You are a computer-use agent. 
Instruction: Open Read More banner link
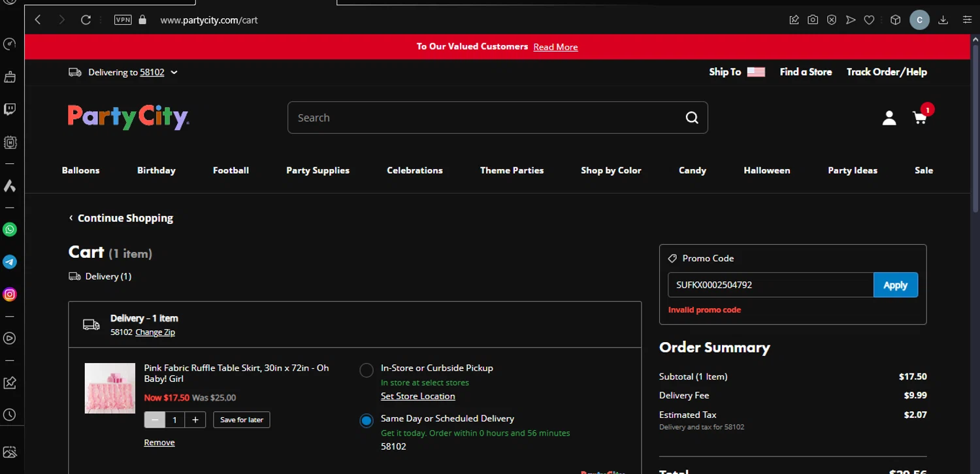(x=555, y=47)
